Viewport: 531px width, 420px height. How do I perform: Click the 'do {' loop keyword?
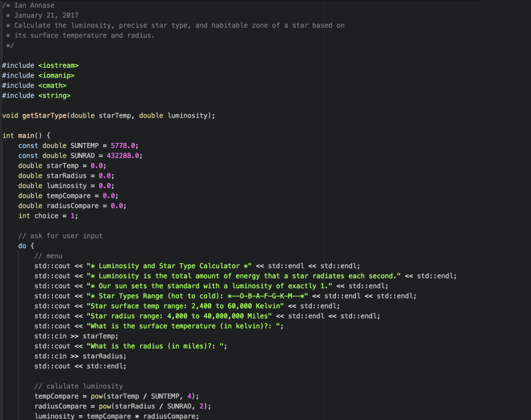[21, 246]
